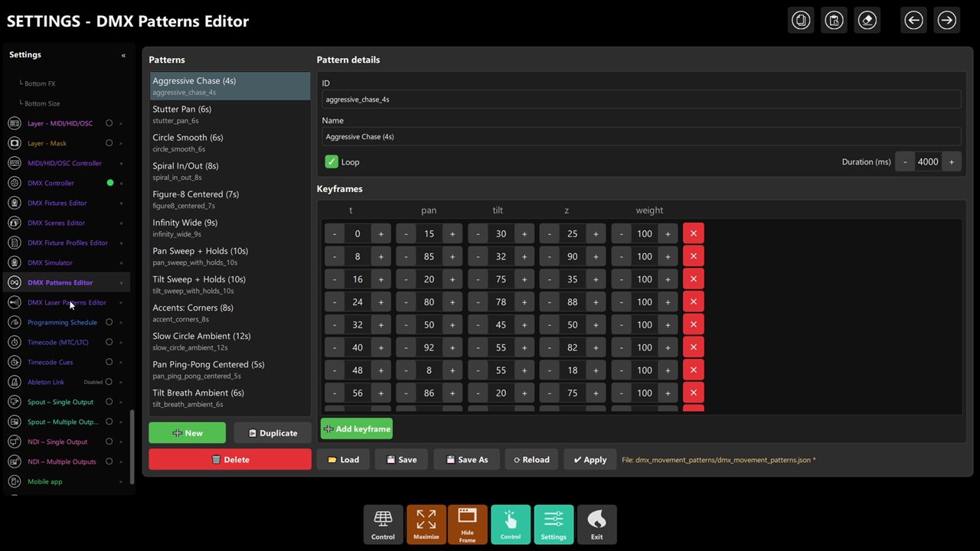Click the copy icon in the top toolbar
This screenshot has height=551, width=980.
click(801, 21)
